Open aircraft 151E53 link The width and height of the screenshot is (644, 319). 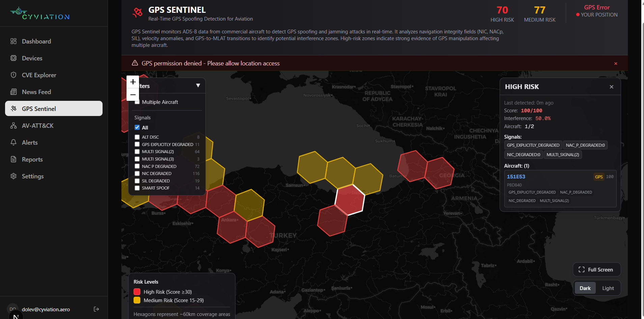[516, 177]
